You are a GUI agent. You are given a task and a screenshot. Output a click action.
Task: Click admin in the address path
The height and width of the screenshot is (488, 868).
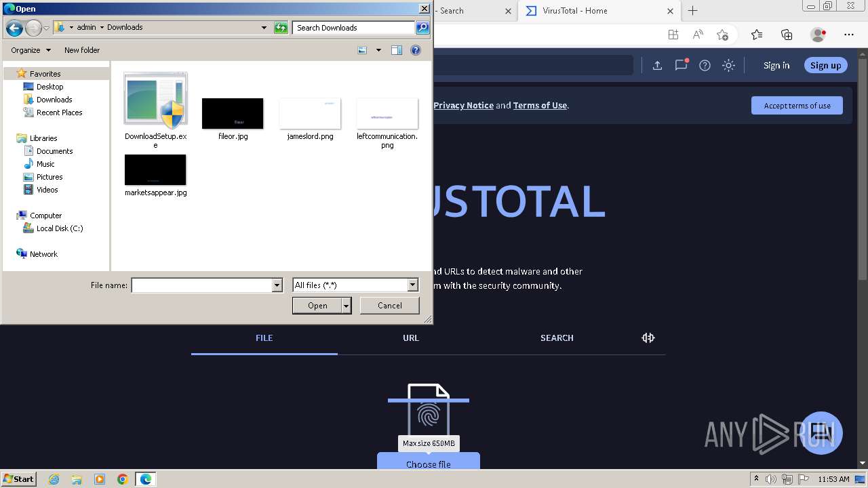click(x=86, y=28)
